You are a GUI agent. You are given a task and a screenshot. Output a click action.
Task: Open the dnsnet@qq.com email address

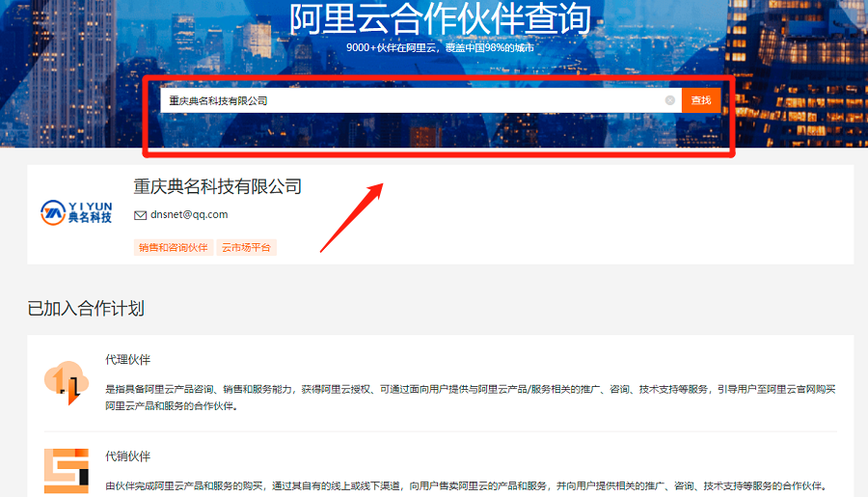(189, 214)
